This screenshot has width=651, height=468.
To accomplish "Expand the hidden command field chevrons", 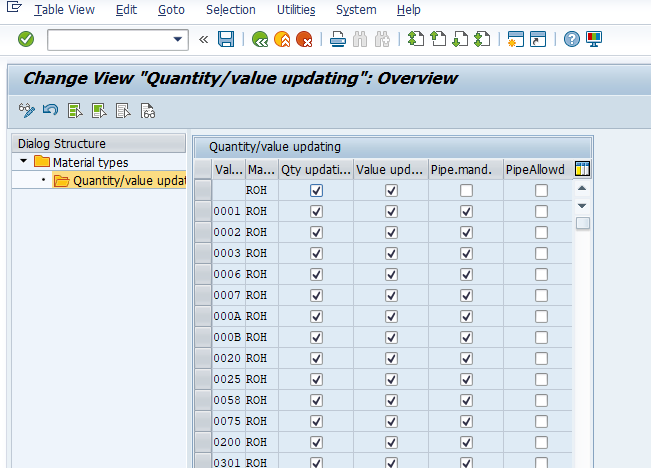I will [204, 39].
